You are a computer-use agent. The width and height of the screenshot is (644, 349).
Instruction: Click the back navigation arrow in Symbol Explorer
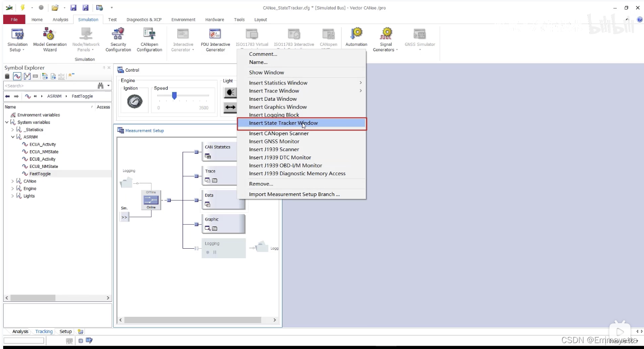pyautogui.click(x=7, y=96)
